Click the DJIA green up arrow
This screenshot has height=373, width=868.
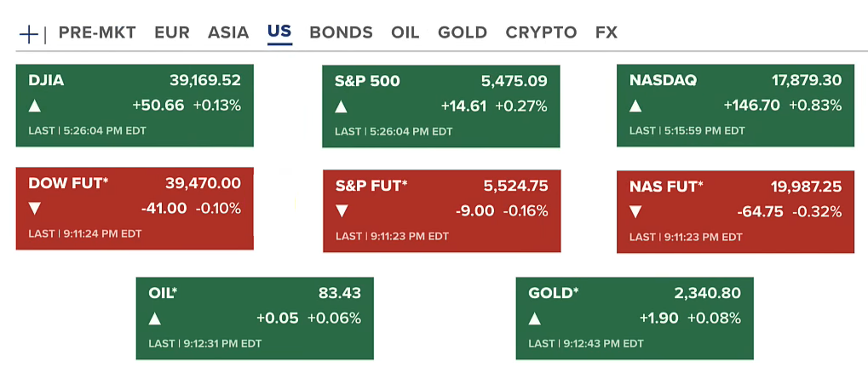[35, 106]
